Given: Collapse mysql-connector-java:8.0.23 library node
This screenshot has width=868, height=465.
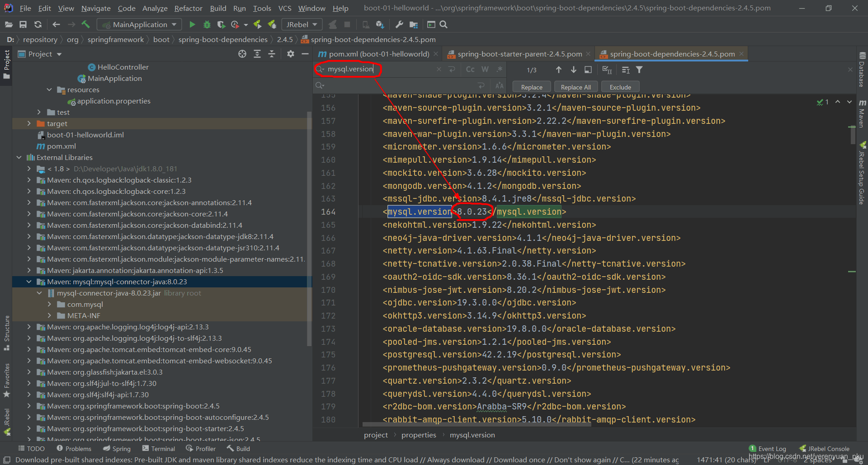Looking at the screenshot, I should pos(29,282).
